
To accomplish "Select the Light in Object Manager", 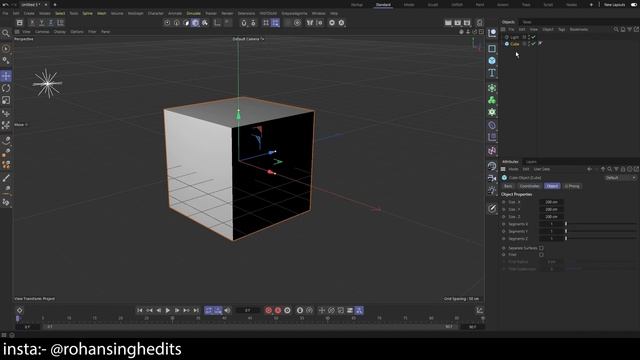I will (514, 37).
